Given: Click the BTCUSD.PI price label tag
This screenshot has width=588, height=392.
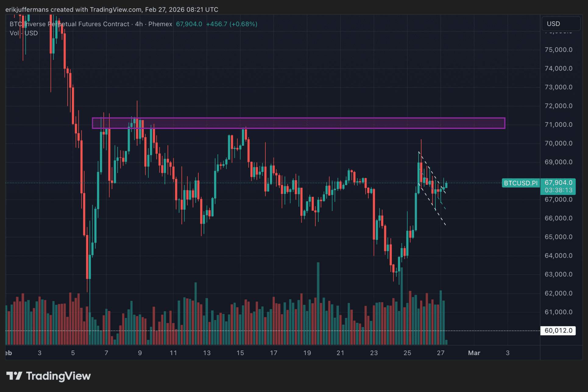Looking at the screenshot, I should pyautogui.click(x=520, y=183).
